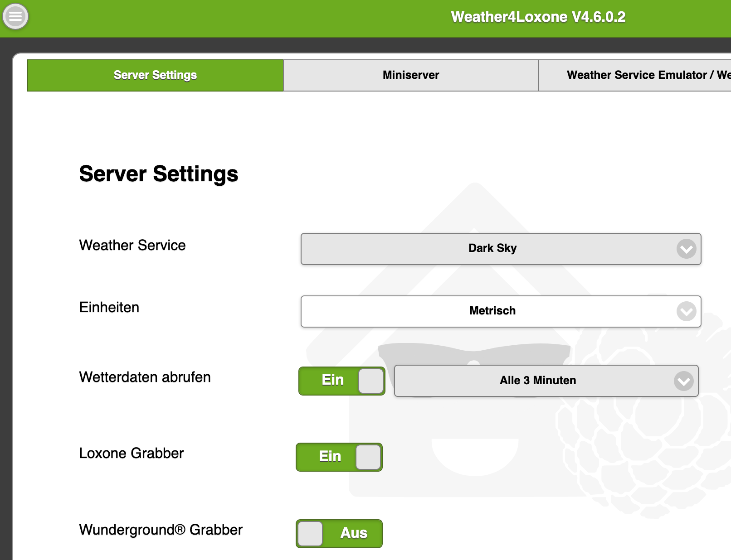The image size is (731, 560).
Task: Toggle the Wetterdaten abrufen switch
Action: coord(342,381)
